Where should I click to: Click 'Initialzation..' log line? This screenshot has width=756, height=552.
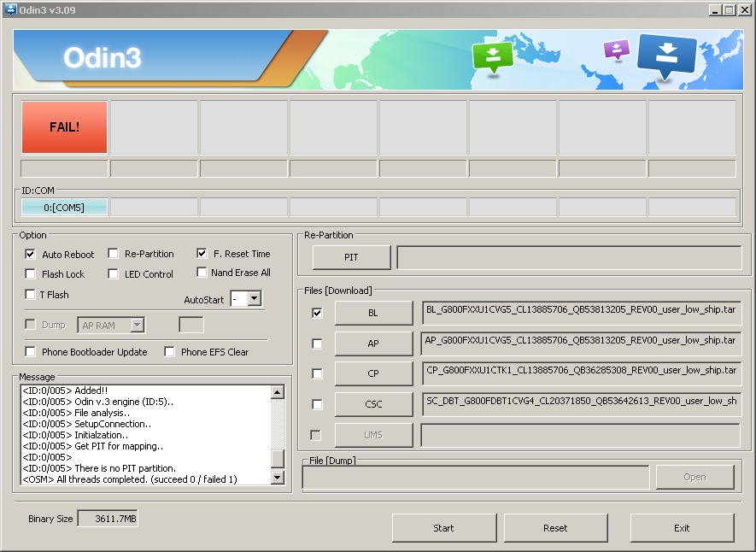pos(75,435)
